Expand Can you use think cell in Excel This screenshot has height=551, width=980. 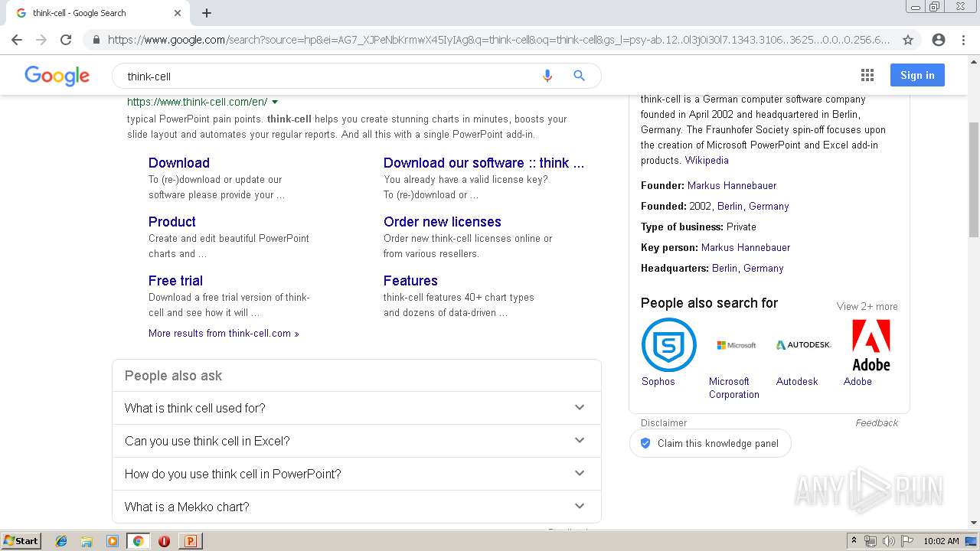point(357,441)
